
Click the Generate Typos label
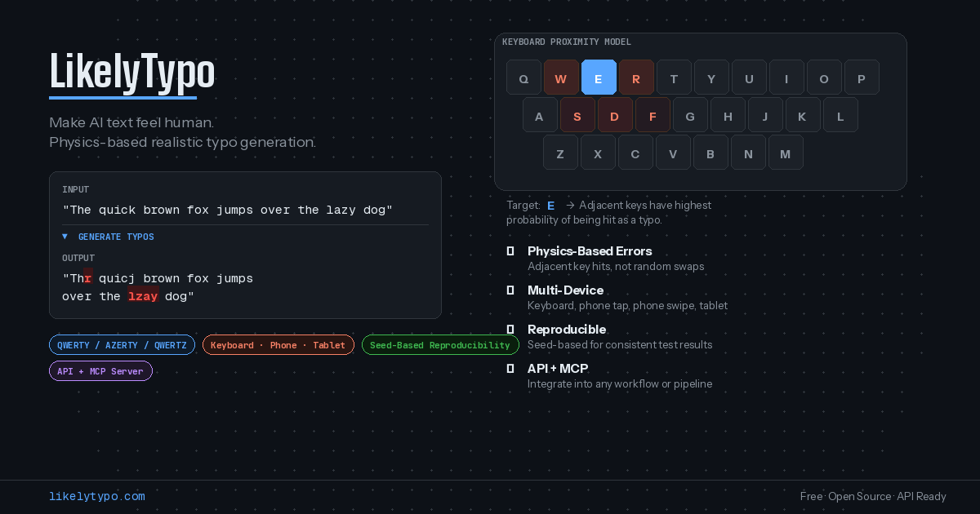point(116,237)
